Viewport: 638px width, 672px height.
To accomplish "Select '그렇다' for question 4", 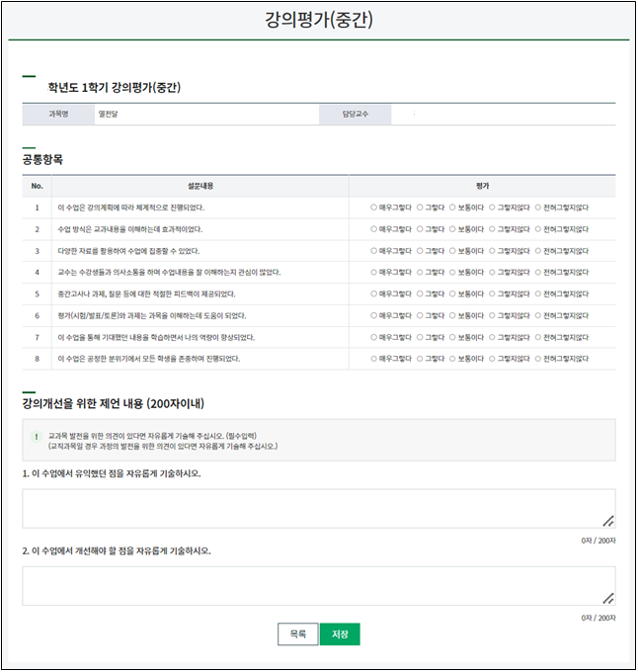I will click(x=420, y=272).
